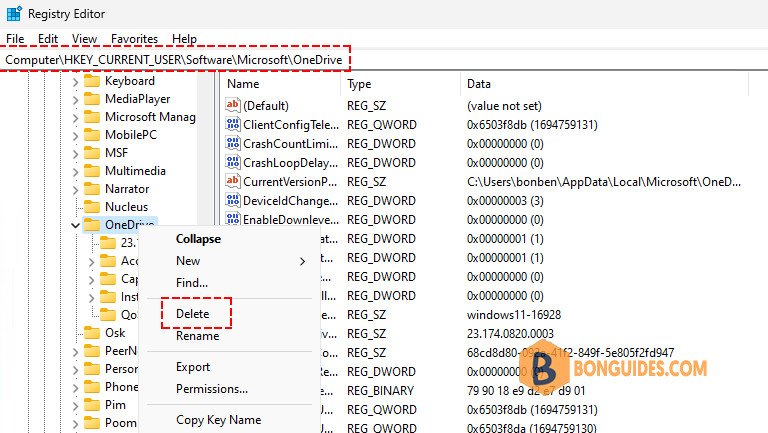The width and height of the screenshot is (768, 433).
Task: Open the Help menu
Action: [x=184, y=39]
